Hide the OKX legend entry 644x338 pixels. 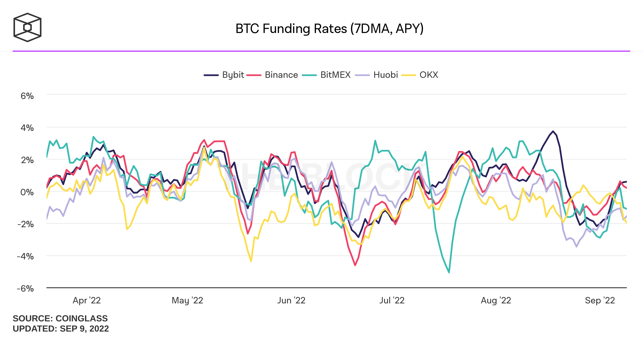(429, 75)
